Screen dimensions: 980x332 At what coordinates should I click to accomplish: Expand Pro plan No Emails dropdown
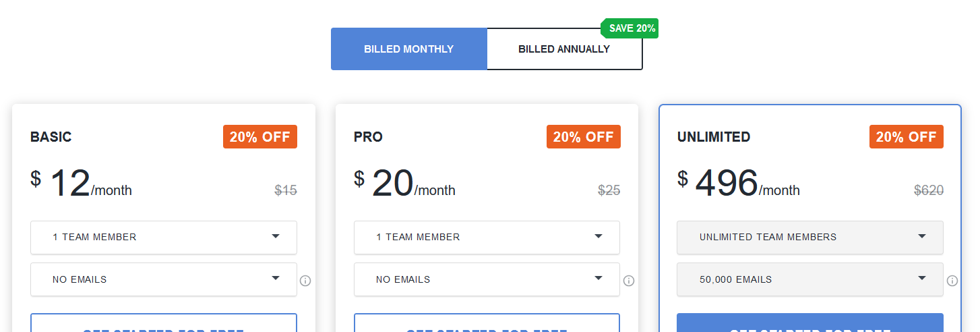tap(487, 279)
